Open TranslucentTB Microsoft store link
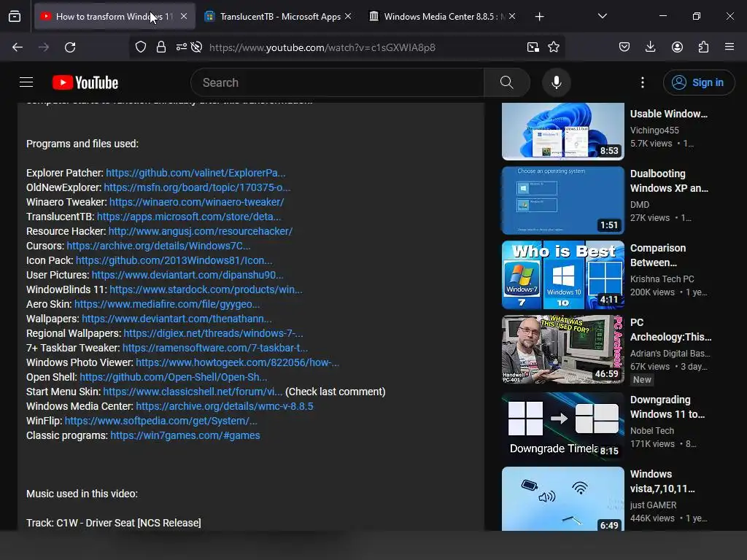Screen dimensions: 747x560 point(189,217)
